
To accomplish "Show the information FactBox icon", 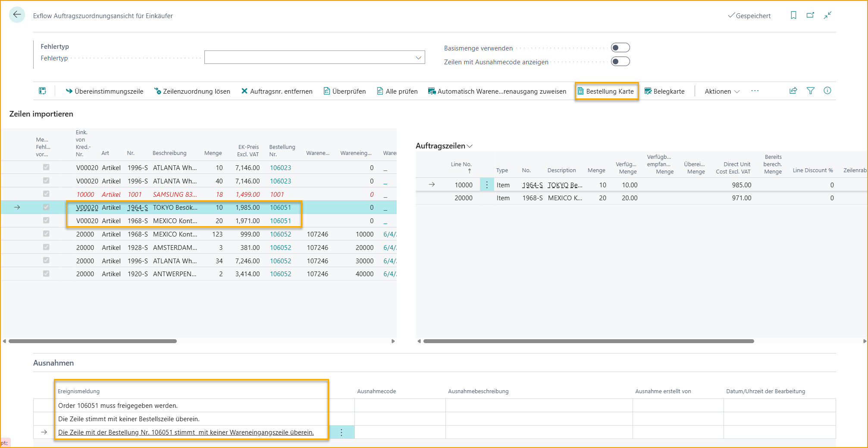I will (x=827, y=91).
